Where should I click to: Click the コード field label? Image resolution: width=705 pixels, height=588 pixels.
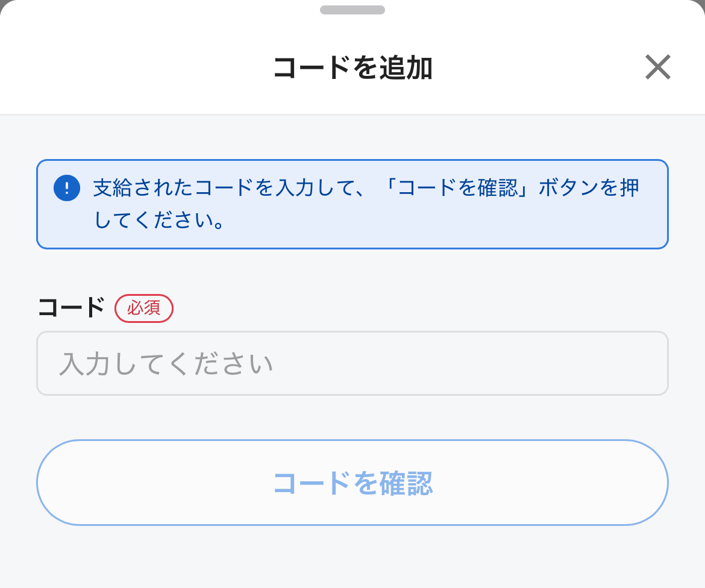pyautogui.click(x=71, y=308)
